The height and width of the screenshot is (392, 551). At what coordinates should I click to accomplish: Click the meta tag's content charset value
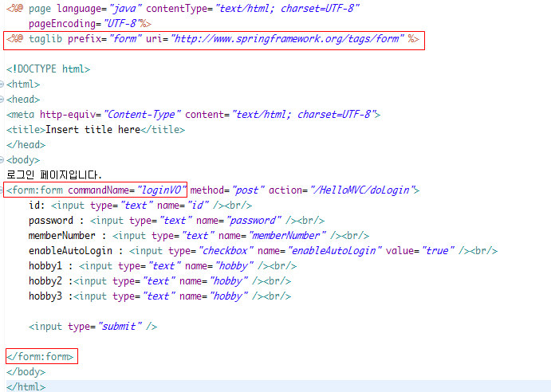point(305,115)
